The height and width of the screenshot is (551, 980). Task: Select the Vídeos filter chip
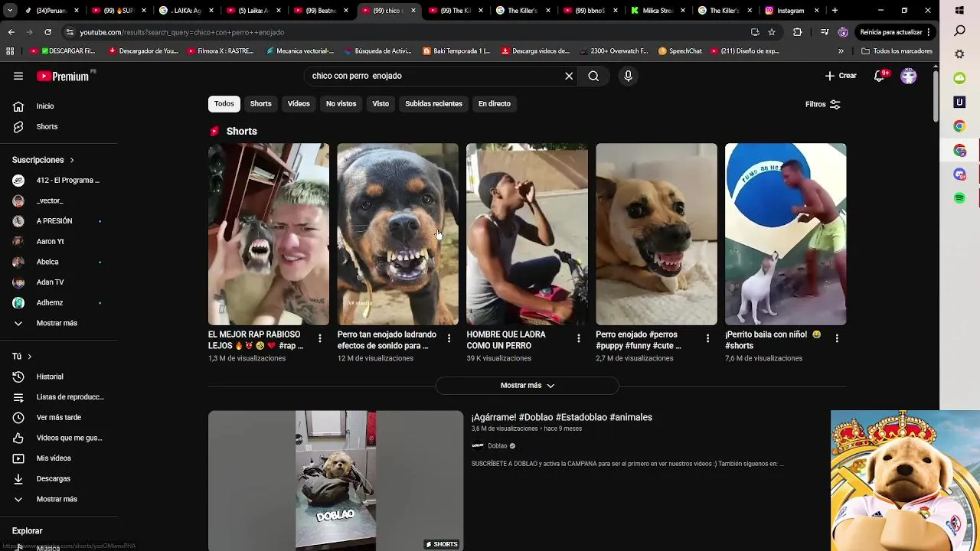(x=299, y=104)
